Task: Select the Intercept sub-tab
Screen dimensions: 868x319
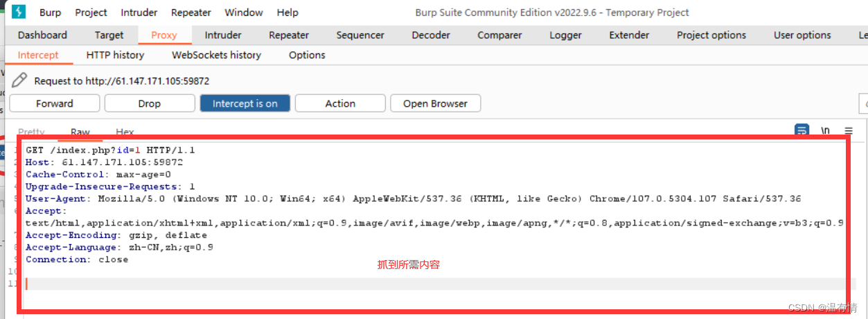Action: coord(38,55)
